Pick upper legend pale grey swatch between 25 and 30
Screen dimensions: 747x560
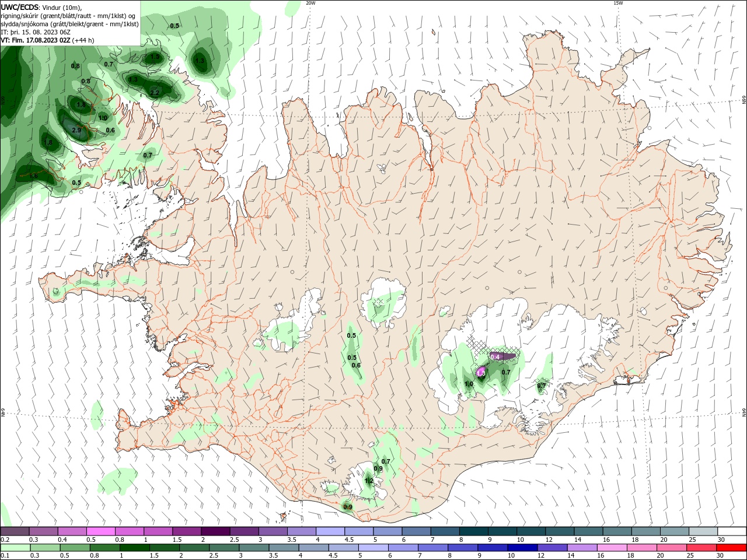click(703, 531)
